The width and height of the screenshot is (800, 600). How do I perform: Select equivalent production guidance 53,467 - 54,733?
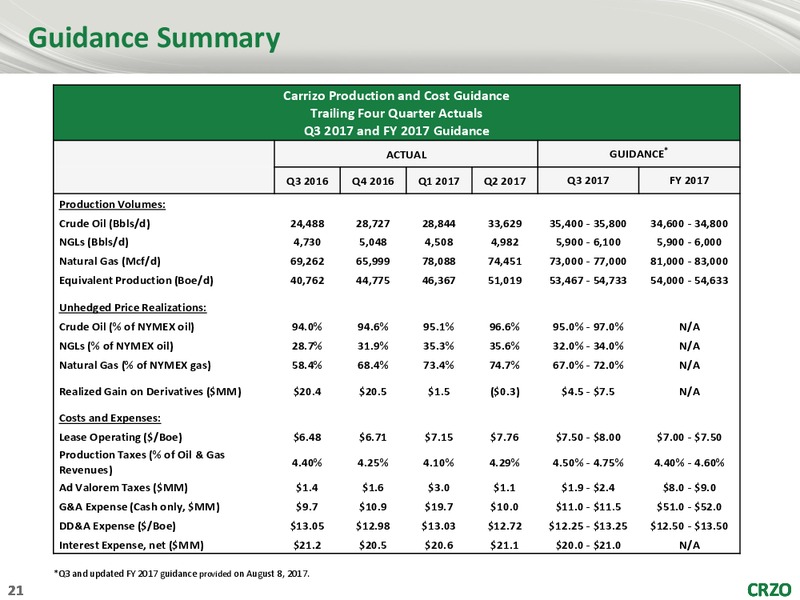coord(588,281)
